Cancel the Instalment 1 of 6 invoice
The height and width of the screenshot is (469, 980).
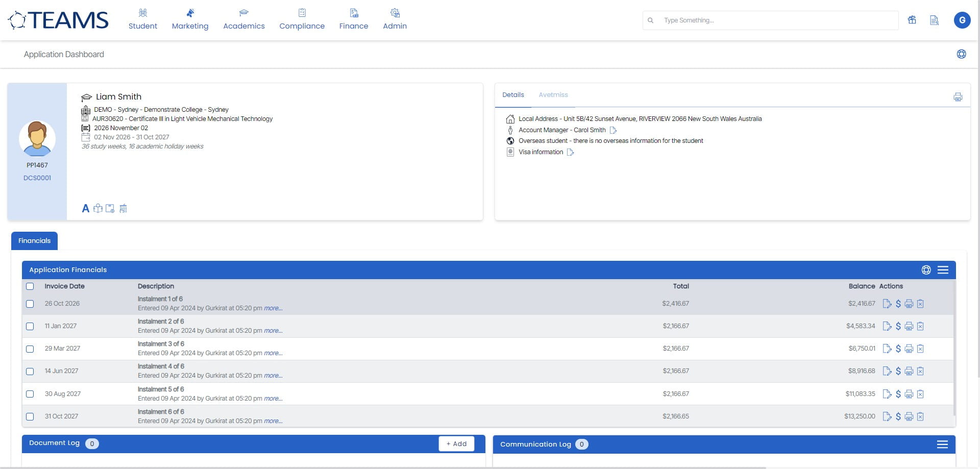[920, 304]
